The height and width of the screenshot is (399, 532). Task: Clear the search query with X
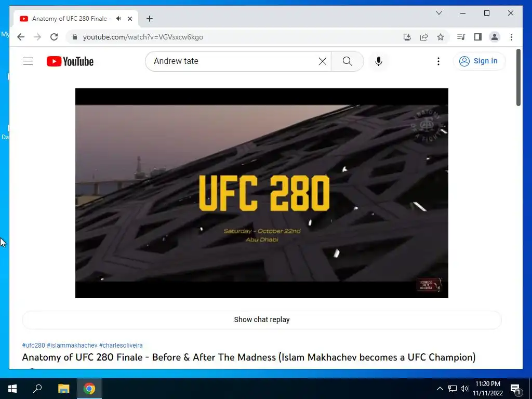[322, 61]
